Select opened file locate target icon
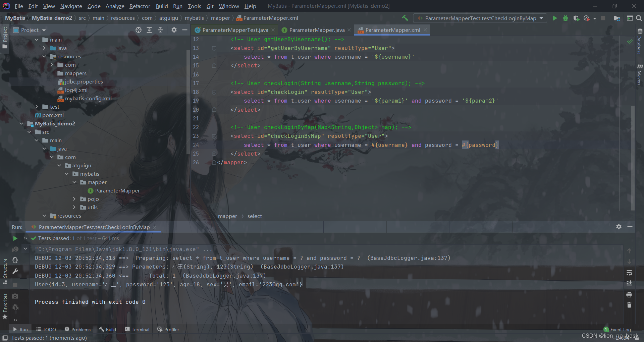Image resolution: width=644 pixels, height=342 pixels. [x=139, y=30]
